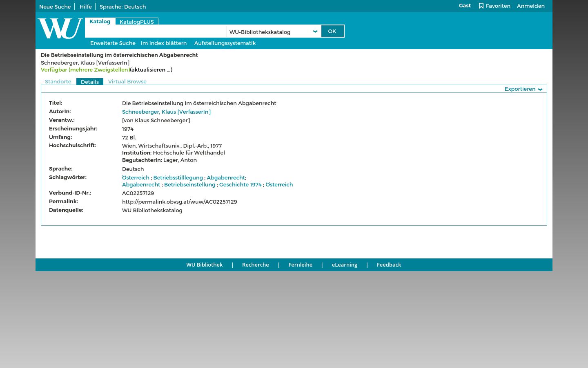Open Erweiterte Suche

coord(113,43)
